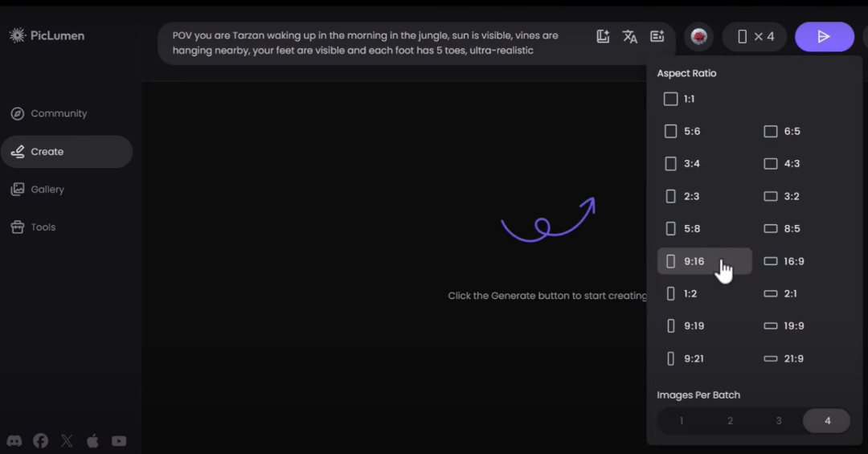Click the X (Twitter) social icon
Screen dimensions: 868x454
pos(67,440)
